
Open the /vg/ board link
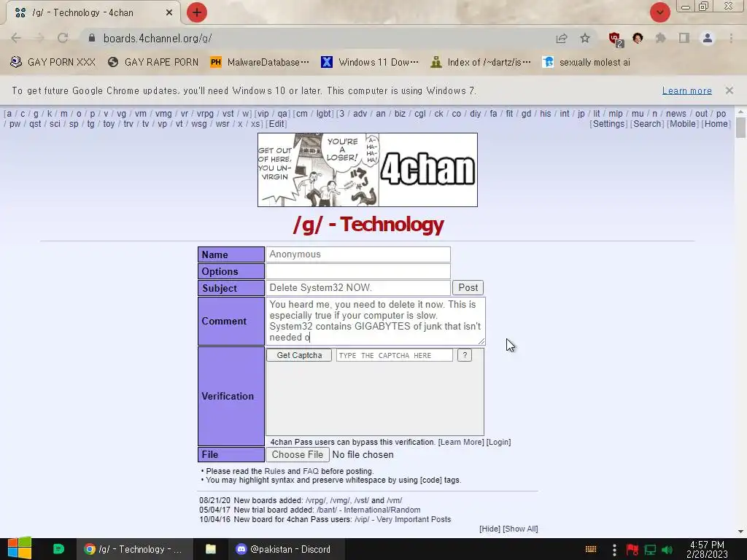(x=122, y=114)
